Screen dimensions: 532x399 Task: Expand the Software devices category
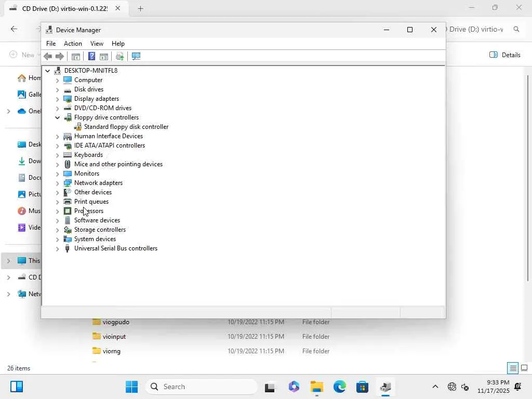[57, 220]
